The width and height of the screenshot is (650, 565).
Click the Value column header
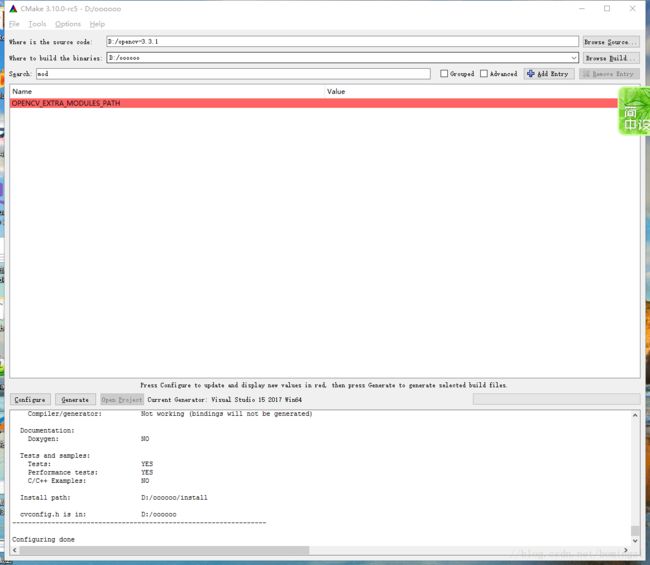(336, 92)
